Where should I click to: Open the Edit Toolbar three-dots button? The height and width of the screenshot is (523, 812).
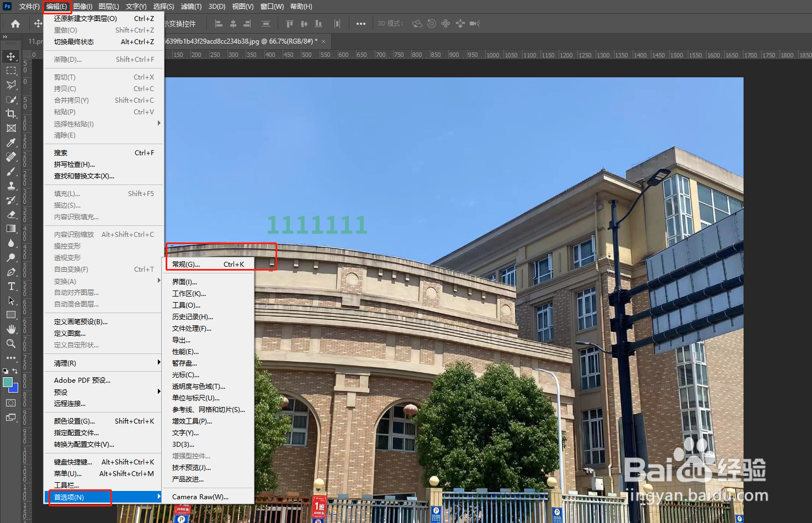point(11,358)
